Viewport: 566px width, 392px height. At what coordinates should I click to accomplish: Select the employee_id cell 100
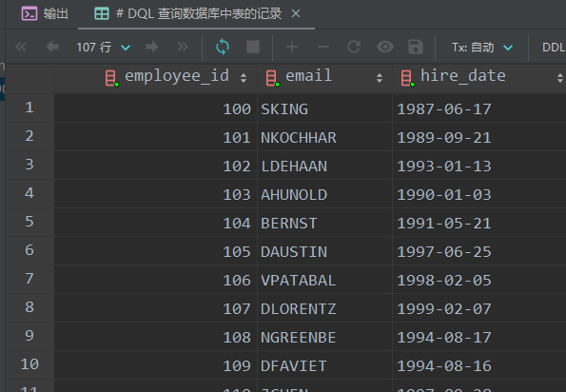[156, 108]
